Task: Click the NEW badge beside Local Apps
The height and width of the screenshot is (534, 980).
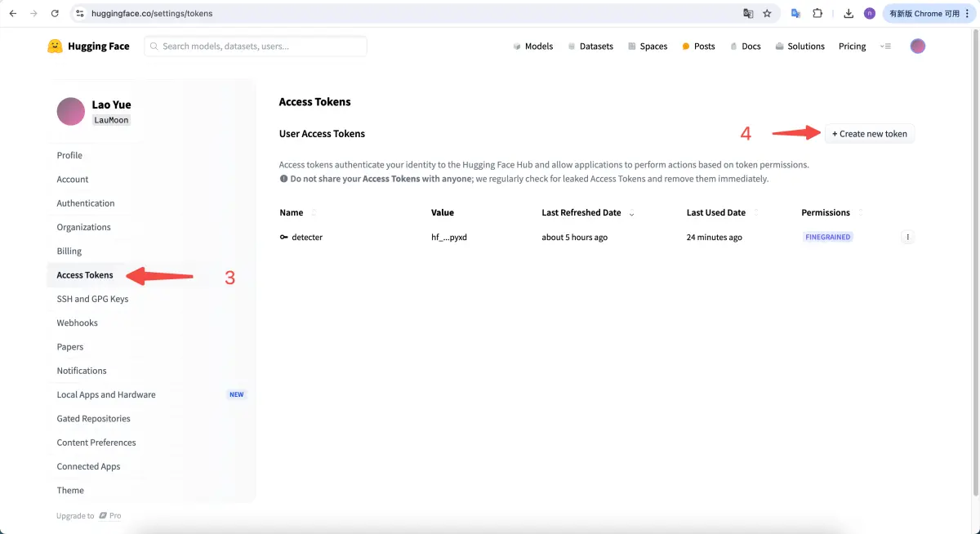Action: pos(237,394)
